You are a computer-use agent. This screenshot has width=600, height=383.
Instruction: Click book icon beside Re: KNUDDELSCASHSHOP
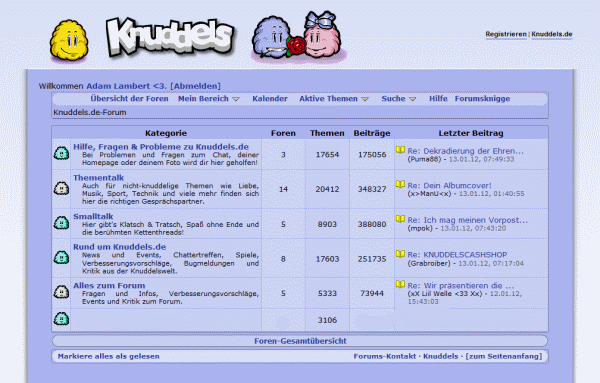click(400, 254)
